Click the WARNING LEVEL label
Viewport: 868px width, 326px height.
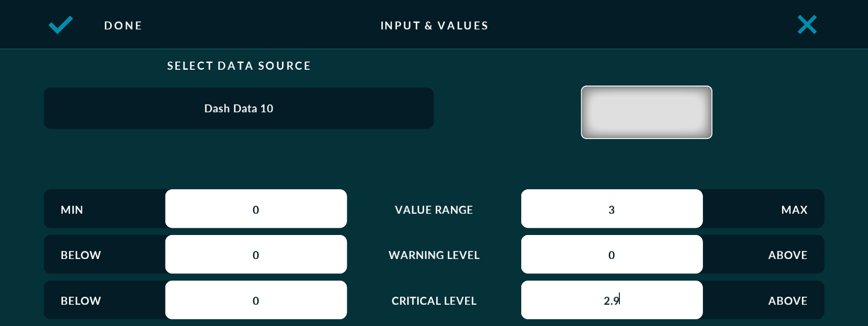(434, 255)
